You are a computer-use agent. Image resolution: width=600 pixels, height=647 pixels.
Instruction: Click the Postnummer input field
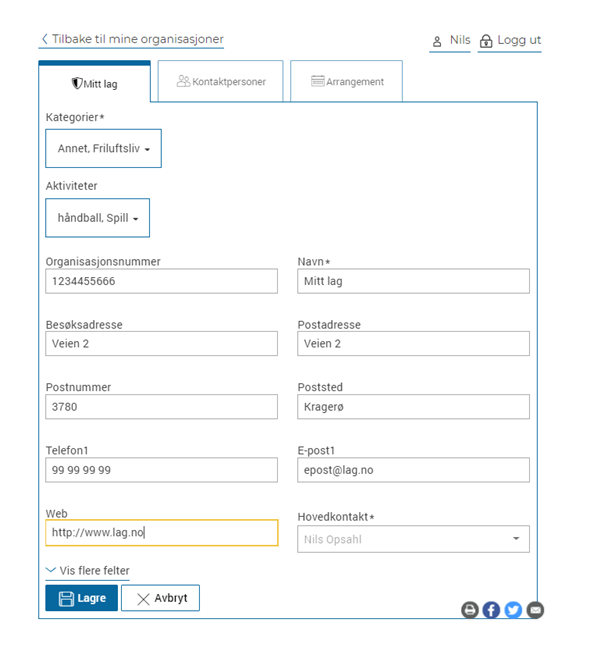point(161,406)
